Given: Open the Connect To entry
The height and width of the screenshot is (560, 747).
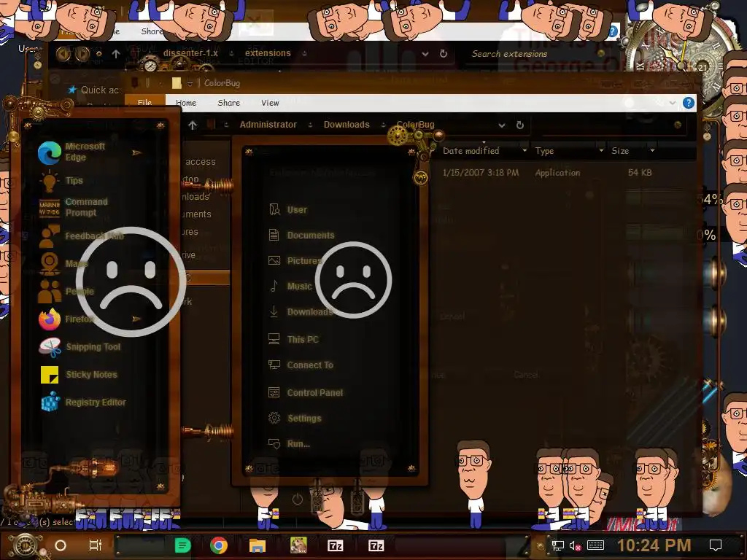Looking at the screenshot, I should click(x=301, y=365).
